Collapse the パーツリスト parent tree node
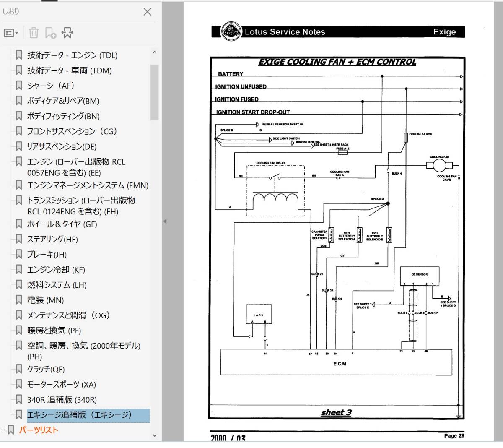The width and height of the screenshot is (503, 448). point(4,430)
